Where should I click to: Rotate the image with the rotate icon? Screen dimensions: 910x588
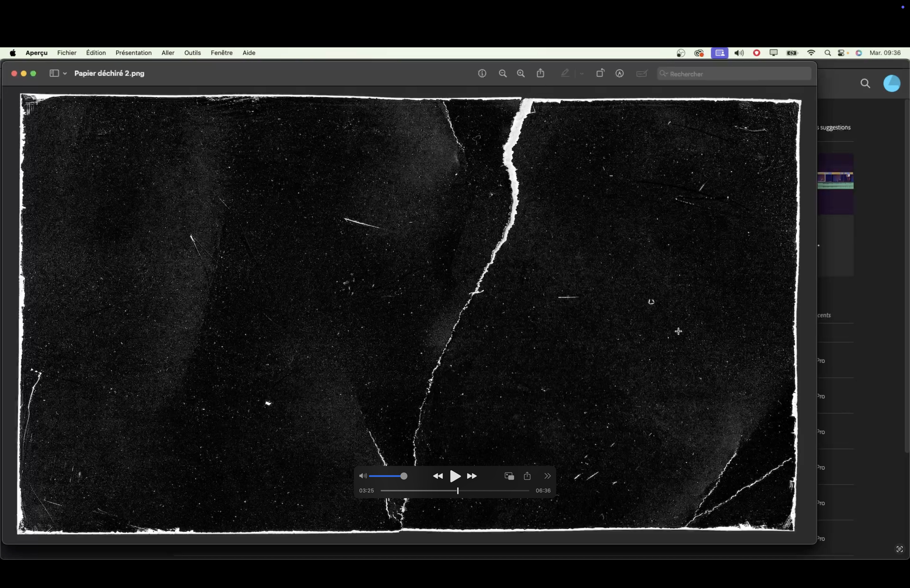[x=600, y=73]
